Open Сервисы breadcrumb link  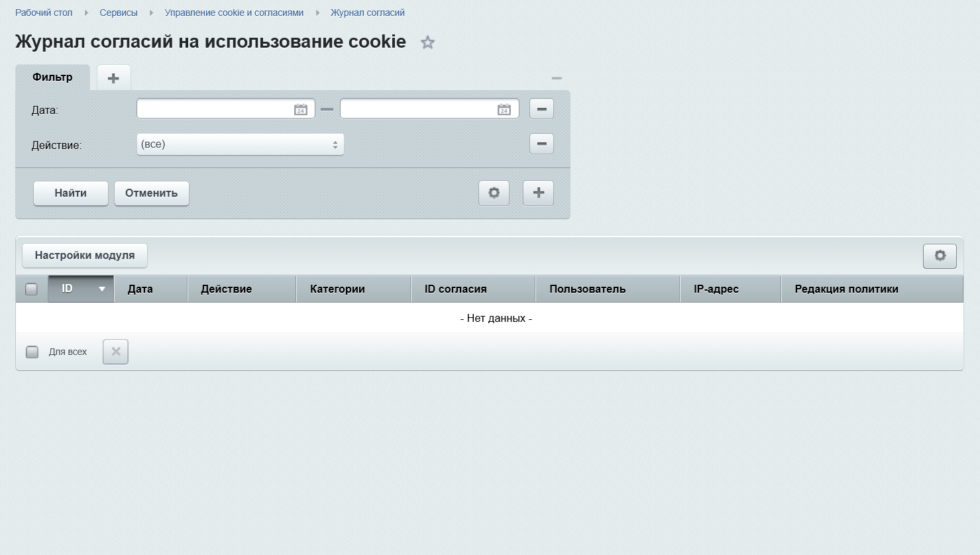[x=119, y=13]
